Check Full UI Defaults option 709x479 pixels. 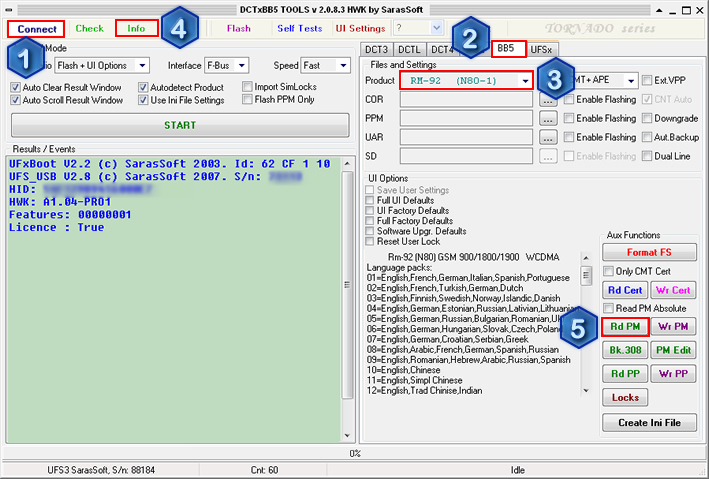pyautogui.click(x=370, y=200)
